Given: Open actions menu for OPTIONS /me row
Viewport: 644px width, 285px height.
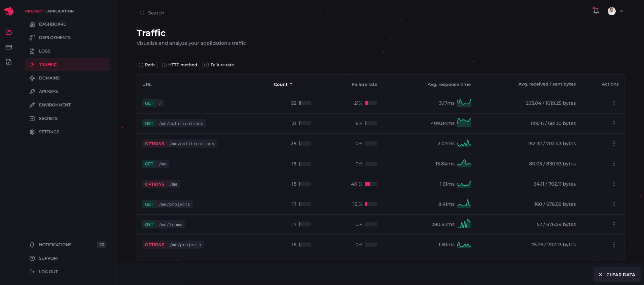Looking at the screenshot, I should click(x=614, y=184).
